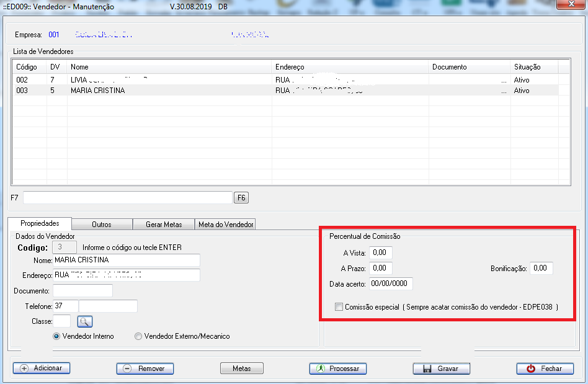The width and height of the screenshot is (588, 384).
Task: Select Vendedor Interno radio option
Action: click(x=57, y=336)
